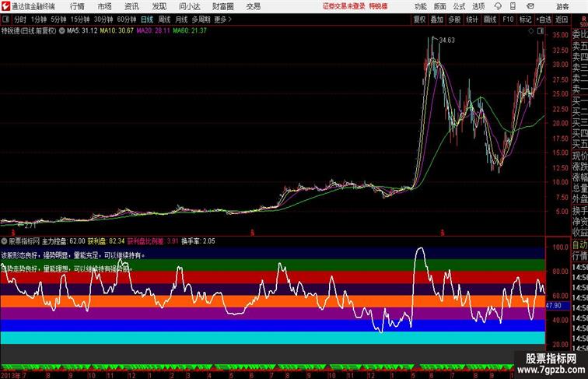Open the 发现 menu
This screenshot has height=379, width=588.
point(159,6)
